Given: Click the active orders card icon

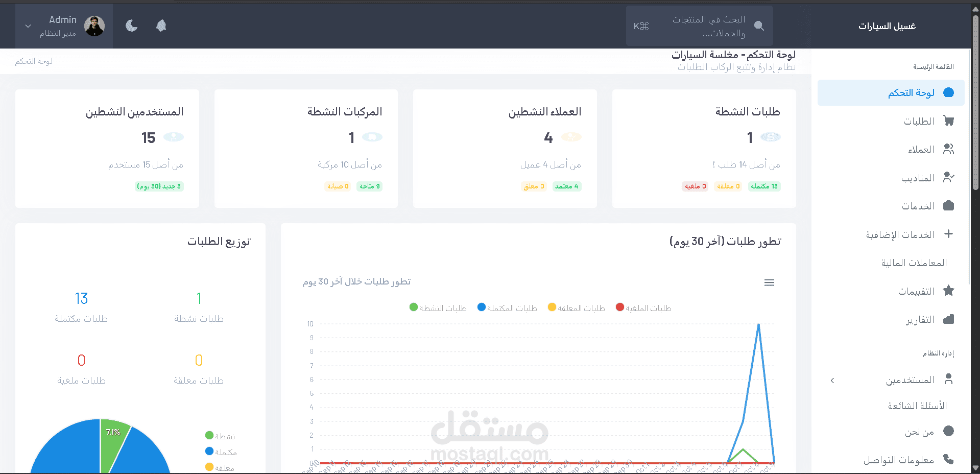Looking at the screenshot, I should [770, 137].
